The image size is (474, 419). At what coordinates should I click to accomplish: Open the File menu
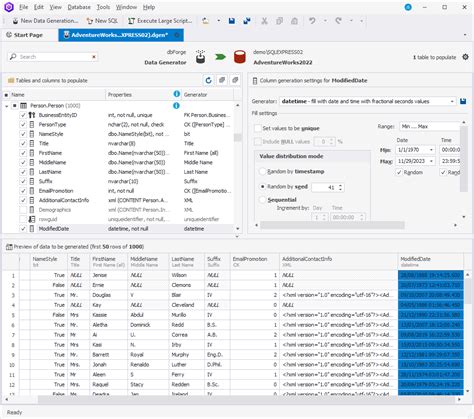(x=23, y=7)
